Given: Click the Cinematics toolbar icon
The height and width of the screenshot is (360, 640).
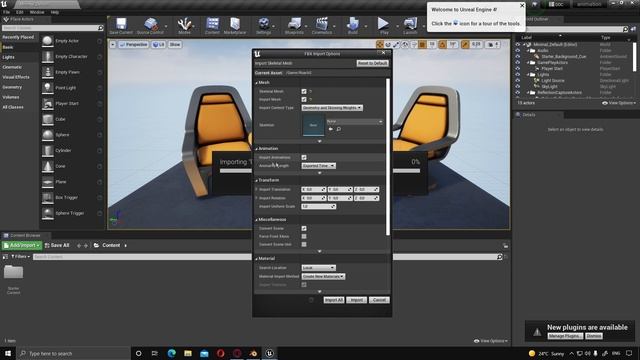Looking at the screenshot, I should click(x=322, y=26).
